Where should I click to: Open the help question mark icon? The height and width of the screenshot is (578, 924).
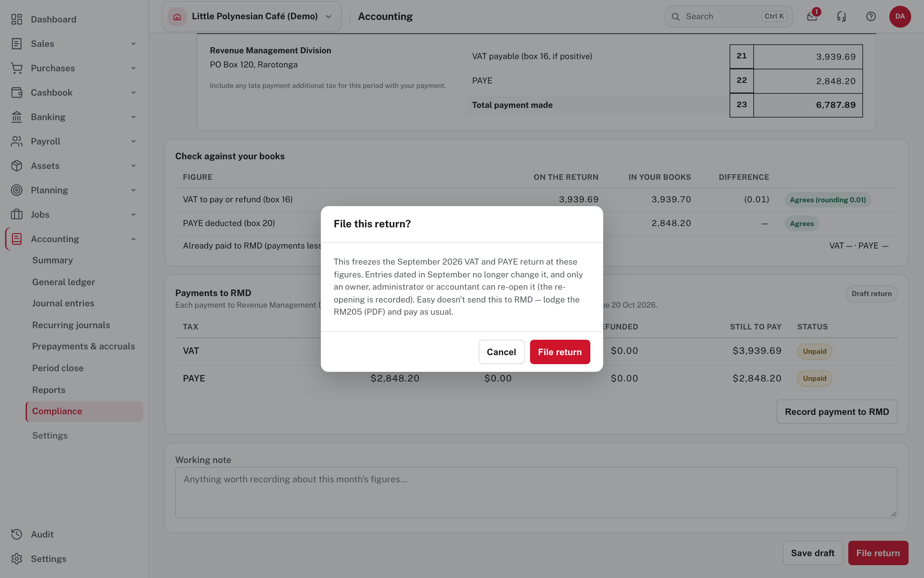coord(871,16)
